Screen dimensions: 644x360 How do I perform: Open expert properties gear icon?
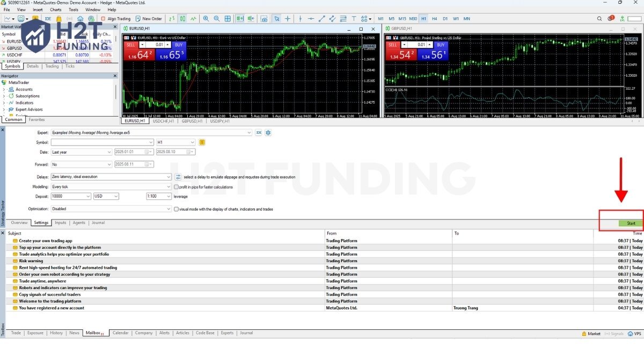(268, 132)
